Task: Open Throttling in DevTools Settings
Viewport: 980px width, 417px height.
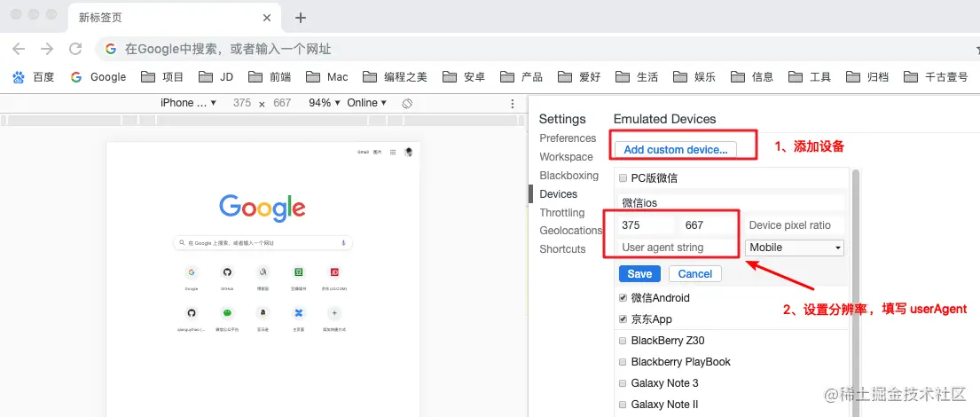Action: [562, 213]
